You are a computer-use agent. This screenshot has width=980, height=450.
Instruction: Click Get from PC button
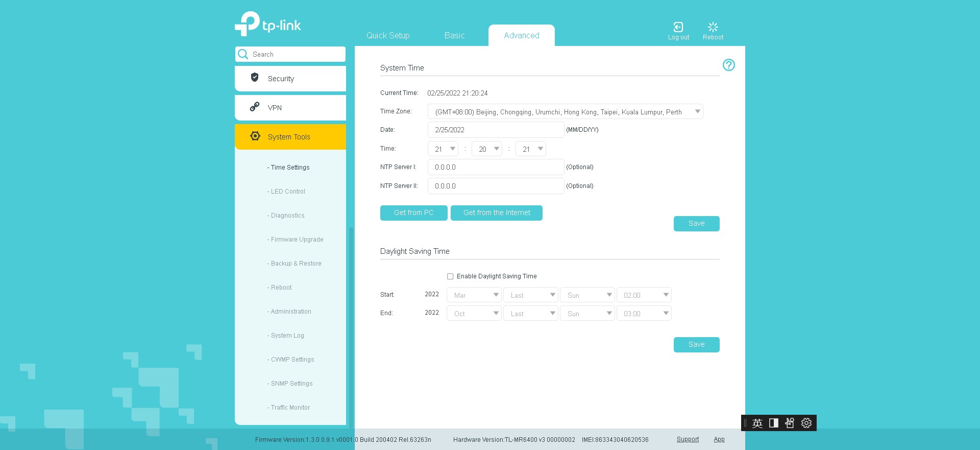[414, 213]
